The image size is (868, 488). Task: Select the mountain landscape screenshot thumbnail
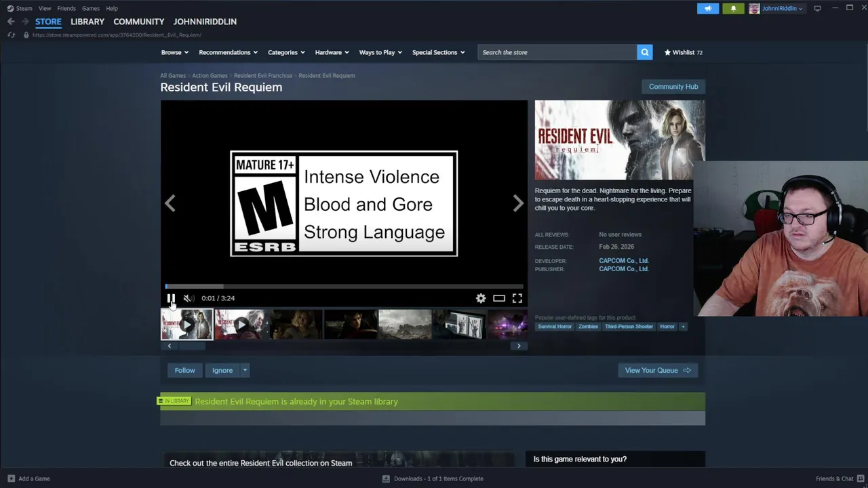click(405, 325)
